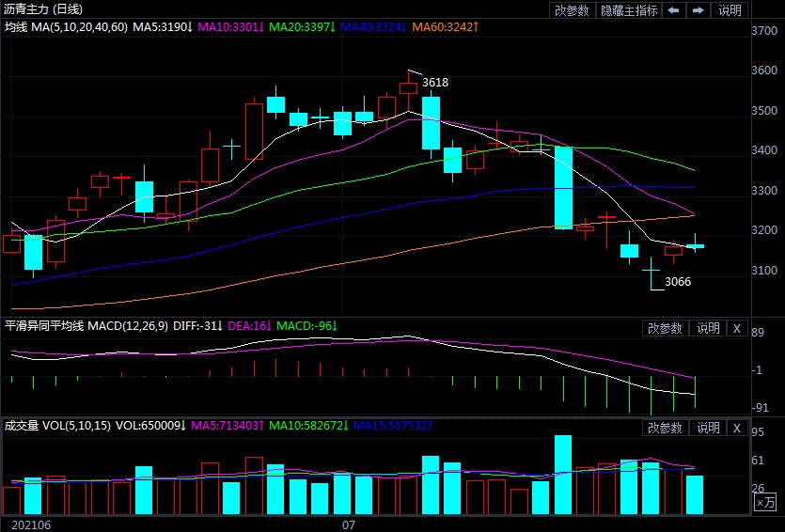Click the left arrow navigation button
Screen dimensions: 785x532
coord(674,10)
